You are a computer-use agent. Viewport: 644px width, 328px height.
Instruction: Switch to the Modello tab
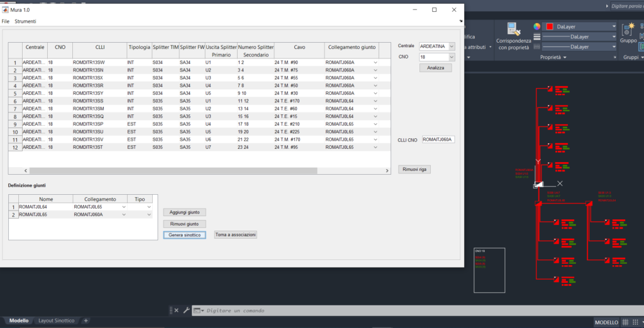click(x=19, y=320)
